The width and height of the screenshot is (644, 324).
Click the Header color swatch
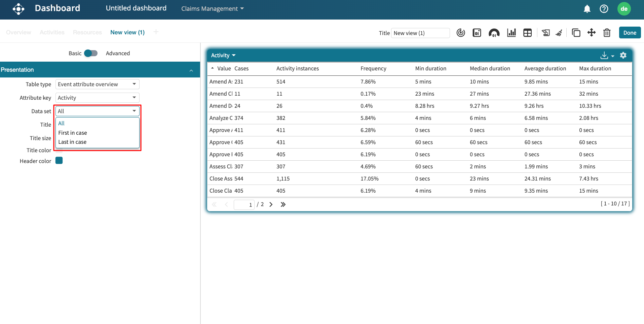pyautogui.click(x=59, y=161)
